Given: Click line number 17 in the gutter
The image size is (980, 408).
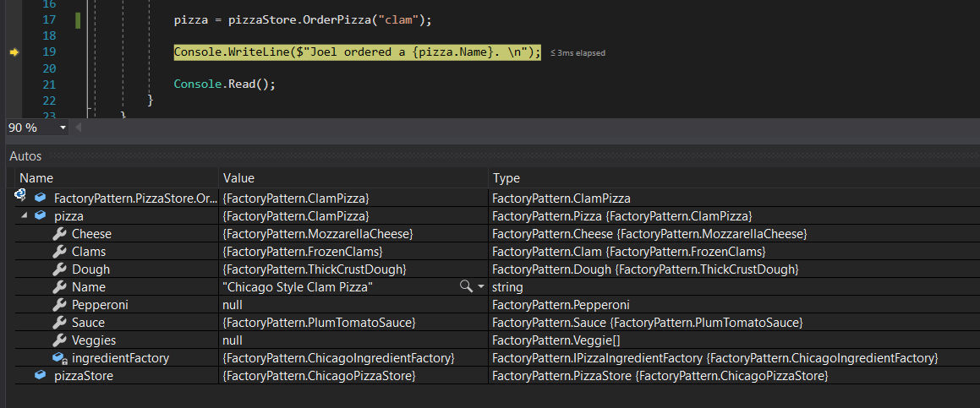Looking at the screenshot, I should pos(49,20).
